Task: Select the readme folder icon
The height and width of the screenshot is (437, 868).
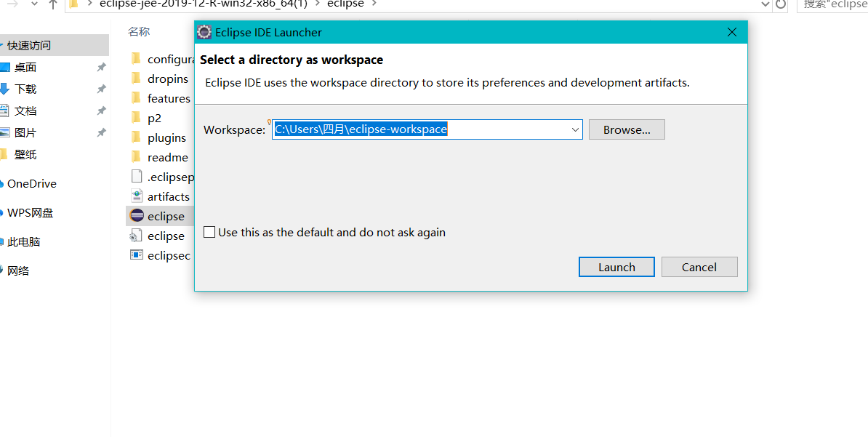Action: click(x=136, y=157)
